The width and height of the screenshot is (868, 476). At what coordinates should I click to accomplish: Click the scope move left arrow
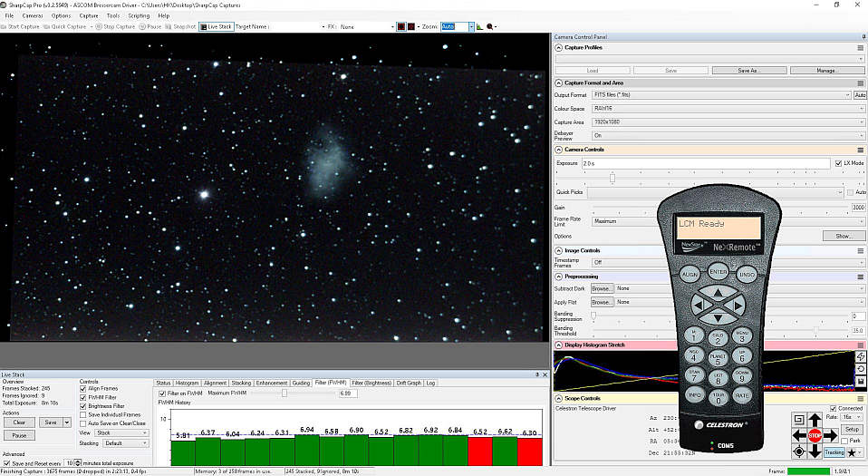tap(799, 435)
